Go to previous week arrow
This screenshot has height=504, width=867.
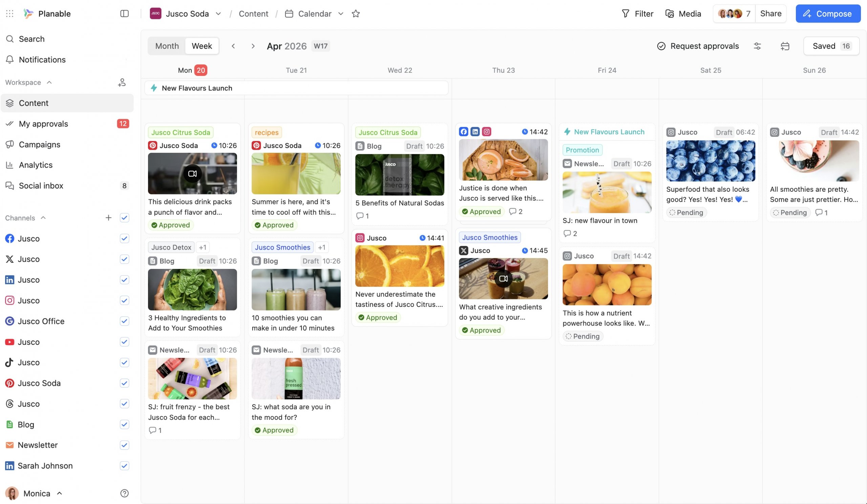(x=233, y=46)
